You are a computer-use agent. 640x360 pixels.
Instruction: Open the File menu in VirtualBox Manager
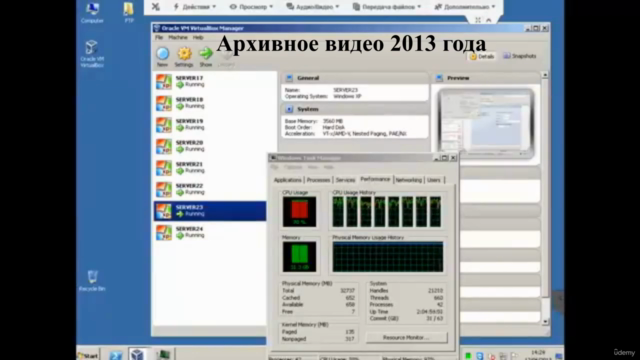click(159, 38)
